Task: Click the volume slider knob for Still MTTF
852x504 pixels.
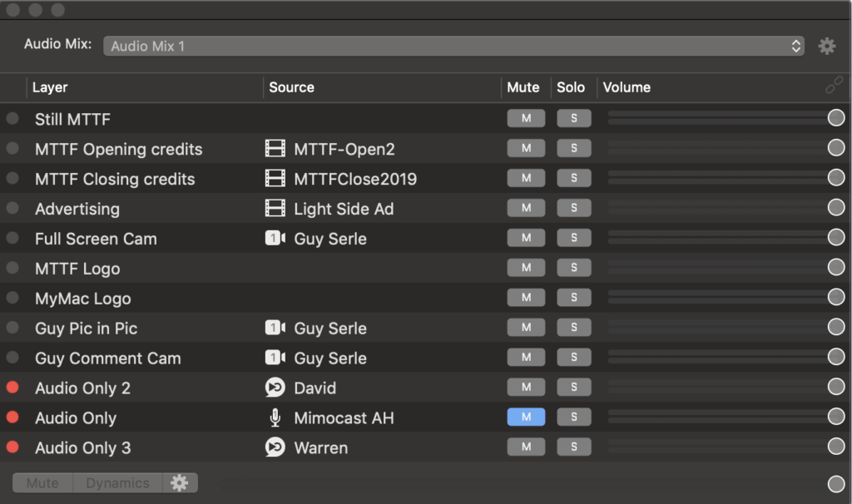Action: (x=835, y=118)
